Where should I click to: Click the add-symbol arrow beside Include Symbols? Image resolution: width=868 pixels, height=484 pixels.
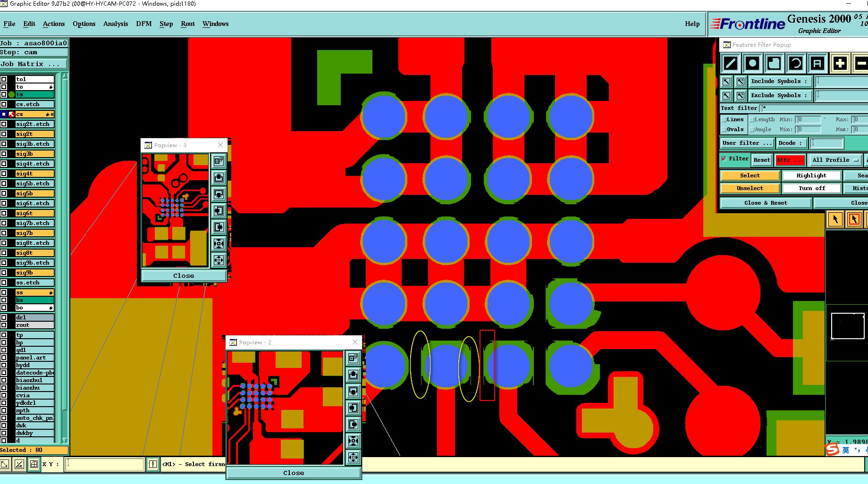(741, 82)
